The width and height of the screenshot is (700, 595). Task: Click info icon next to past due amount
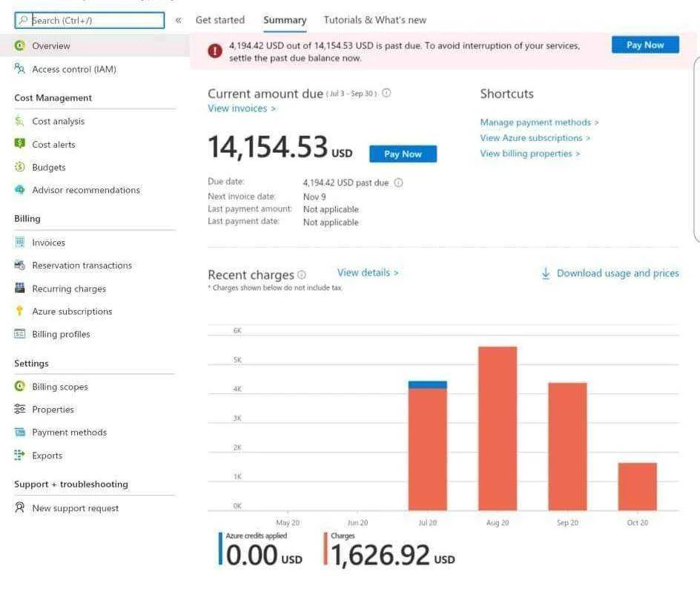point(399,183)
